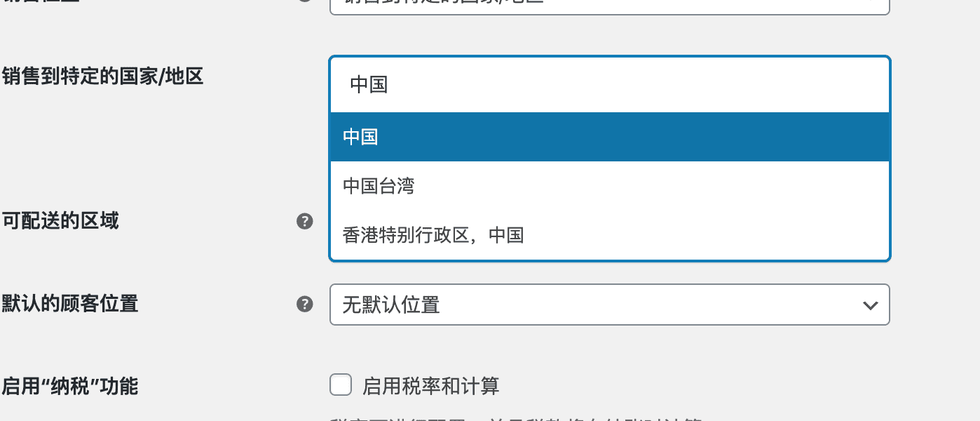The width and height of the screenshot is (980, 421).
Task: Toggle tax rates and calculations on
Action: (341, 385)
